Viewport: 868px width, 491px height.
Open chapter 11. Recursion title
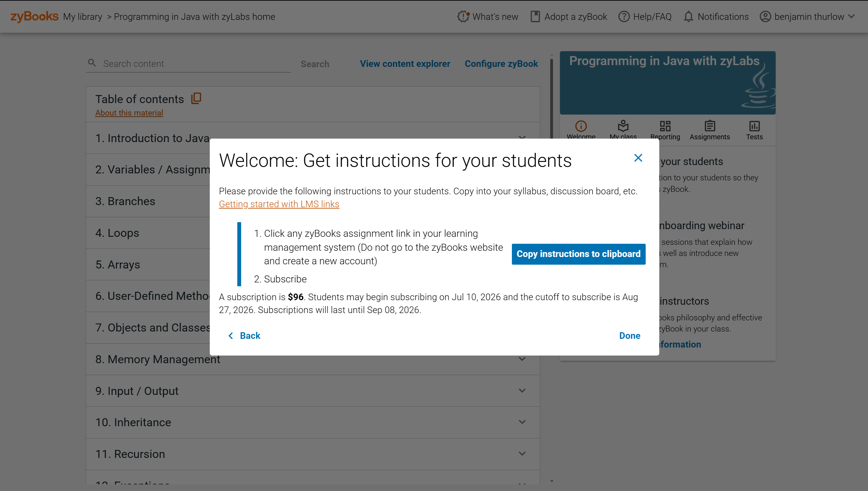(130, 454)
